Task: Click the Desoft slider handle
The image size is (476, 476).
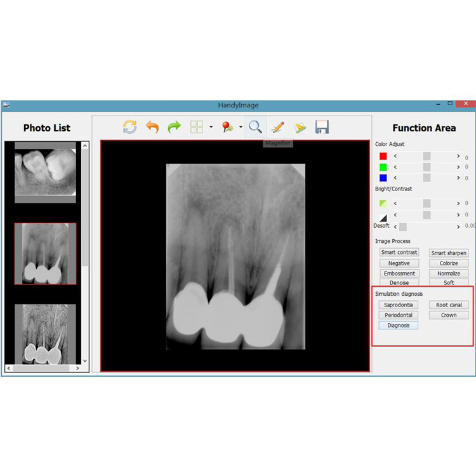Action: [x=403, y=227]
